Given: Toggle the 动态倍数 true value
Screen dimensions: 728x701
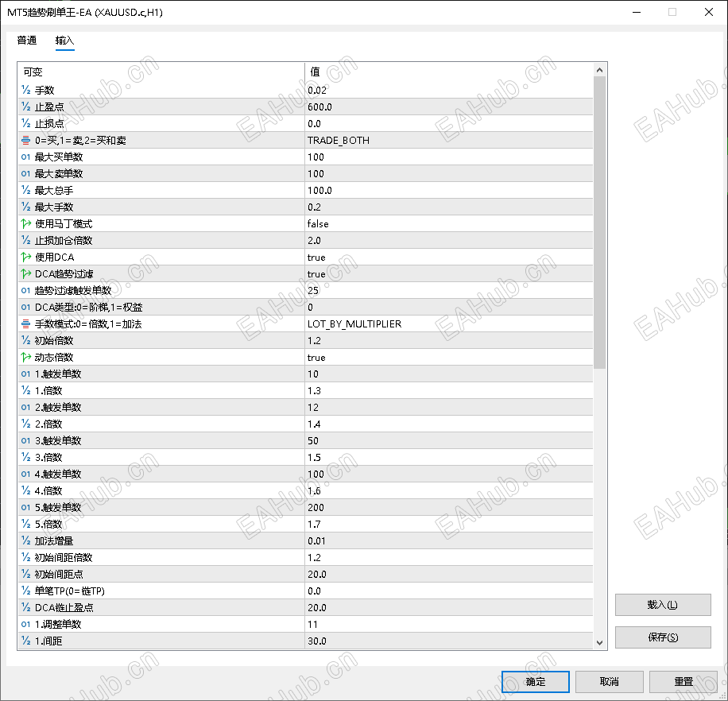Looking at the screenshot, I should pos(448,358).
